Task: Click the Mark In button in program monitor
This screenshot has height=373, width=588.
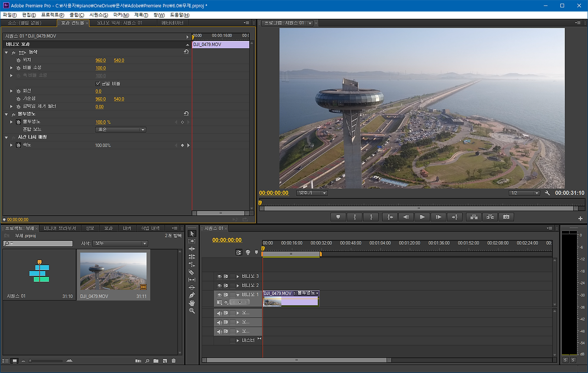Action: point(354,217)
